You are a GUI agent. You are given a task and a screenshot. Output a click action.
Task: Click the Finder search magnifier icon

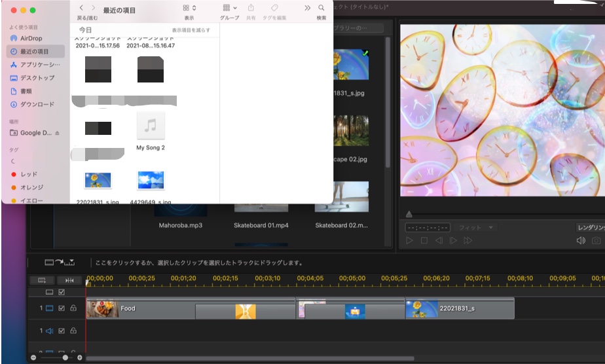(x=321, y=8)
